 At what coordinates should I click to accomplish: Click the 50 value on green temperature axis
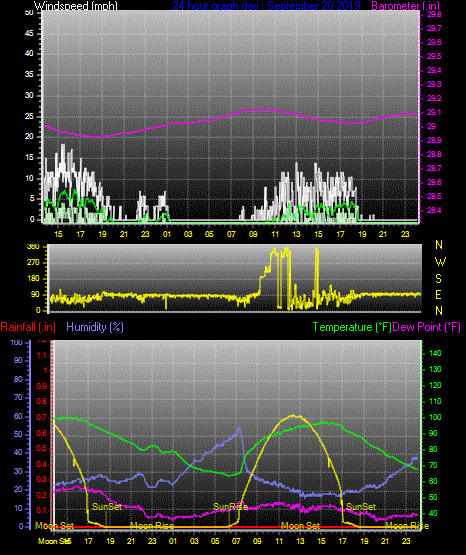point(433,497)
